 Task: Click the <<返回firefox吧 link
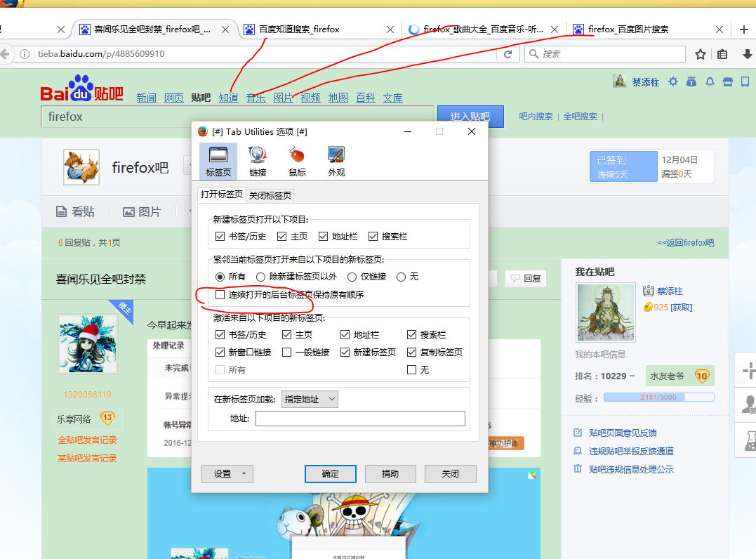tap(686, 242)
